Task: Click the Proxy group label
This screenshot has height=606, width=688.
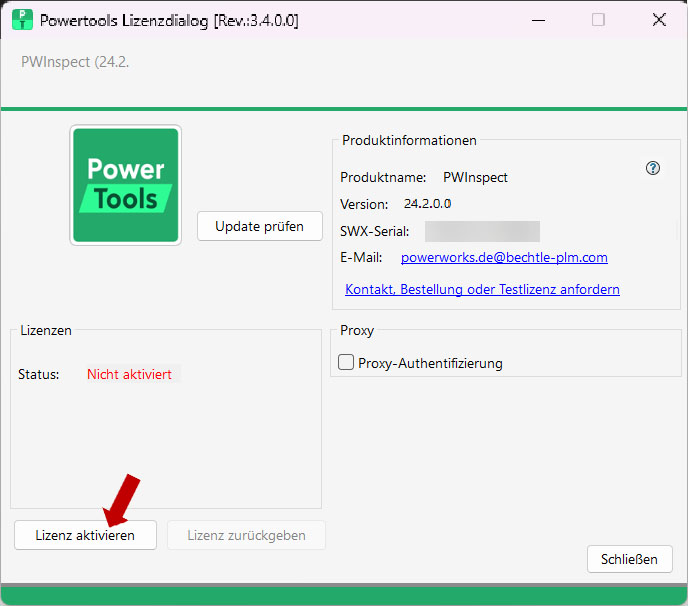Action: [357, 330]
